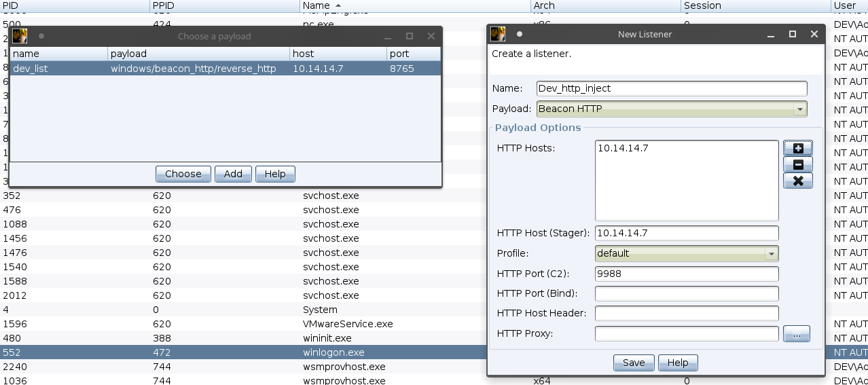The height and width of the screenshot is (385, 868).
Task: Click the HTTP Proxy browse ellipsis button
Action: click(x=796, y=334)
